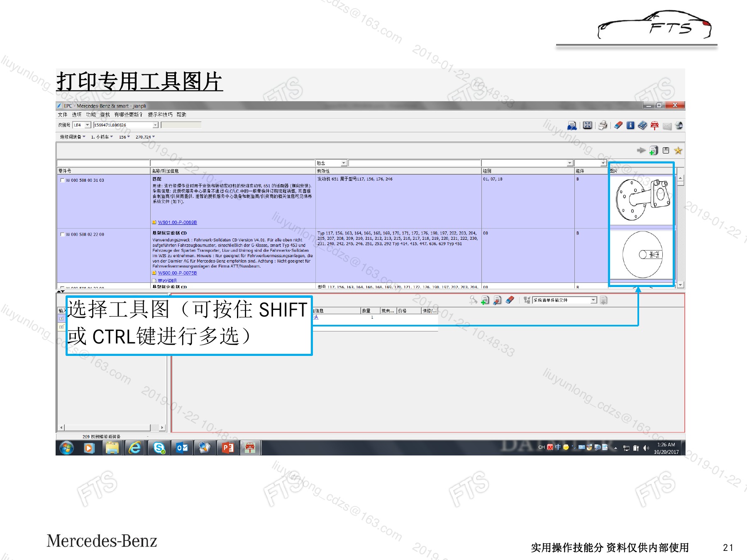Image resolution: width=747 pixels, height=560 pixels.
Task: Open the 提示和技巧 menu
Action: (x=160, y=114)
